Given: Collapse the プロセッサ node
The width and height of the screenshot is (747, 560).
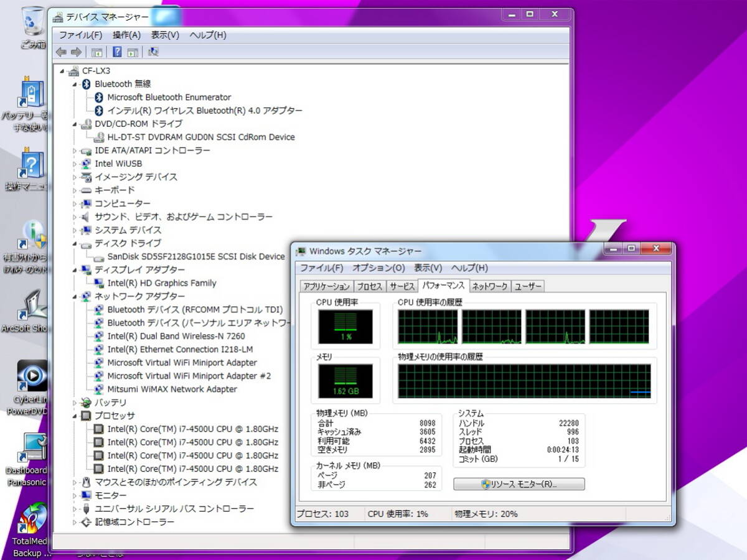Looking at the screenshot, I should (x=75, y=416).
